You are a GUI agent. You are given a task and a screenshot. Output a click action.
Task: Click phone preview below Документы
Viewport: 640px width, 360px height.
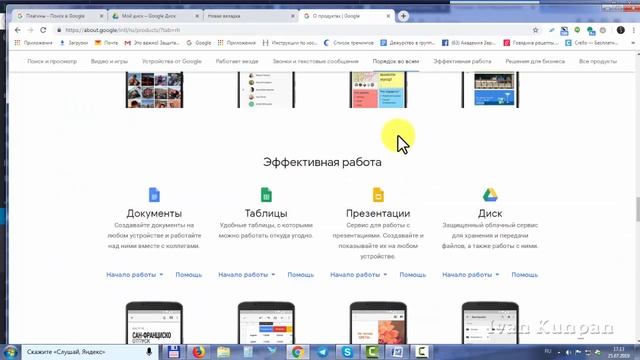coord(154,323)
